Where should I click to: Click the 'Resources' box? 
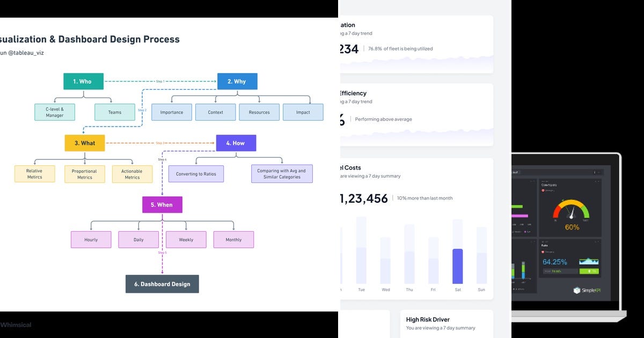(x=259, y=112)
